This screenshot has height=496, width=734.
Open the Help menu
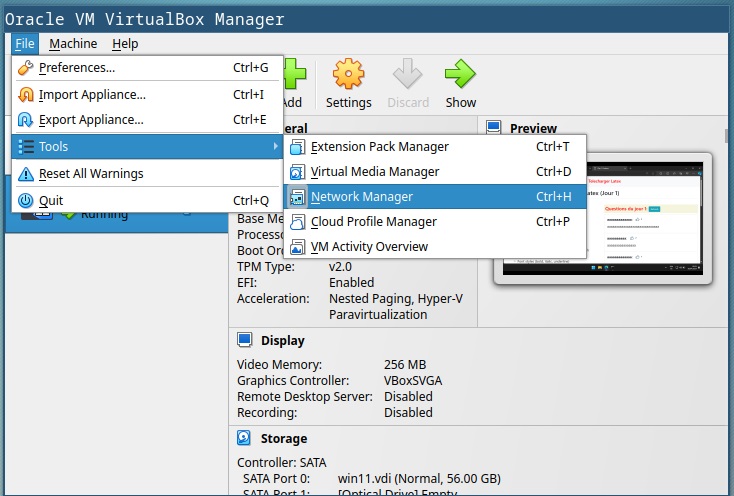click(125, 44)
